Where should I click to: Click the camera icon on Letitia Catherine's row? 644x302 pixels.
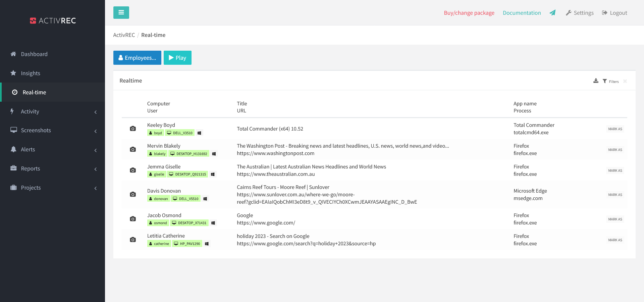pos(133,239)
